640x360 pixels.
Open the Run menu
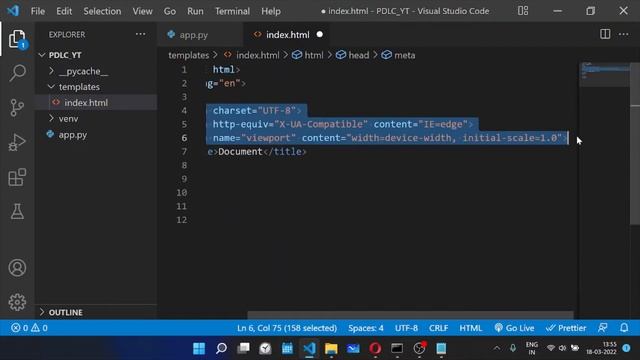(x=195, y=11)
